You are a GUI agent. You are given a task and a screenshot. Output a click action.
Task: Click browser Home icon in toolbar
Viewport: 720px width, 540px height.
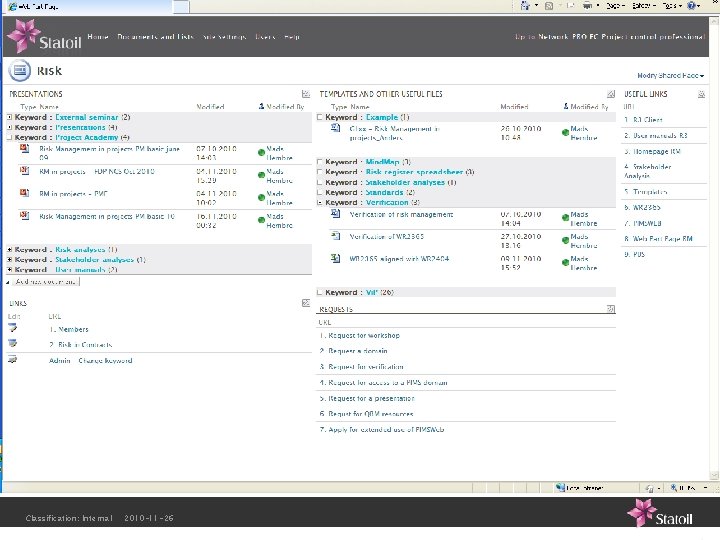point(525,6)
